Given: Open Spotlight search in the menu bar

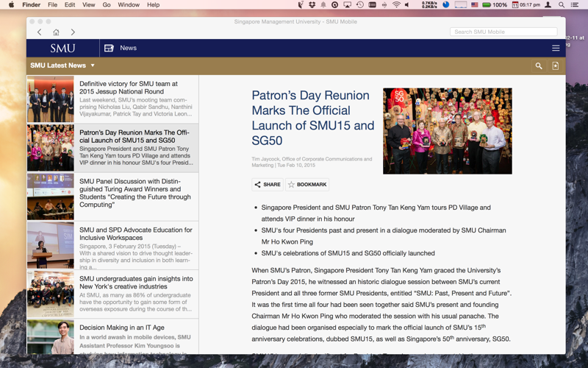Looking at the screenshot, I should click(x=562, y=4).
